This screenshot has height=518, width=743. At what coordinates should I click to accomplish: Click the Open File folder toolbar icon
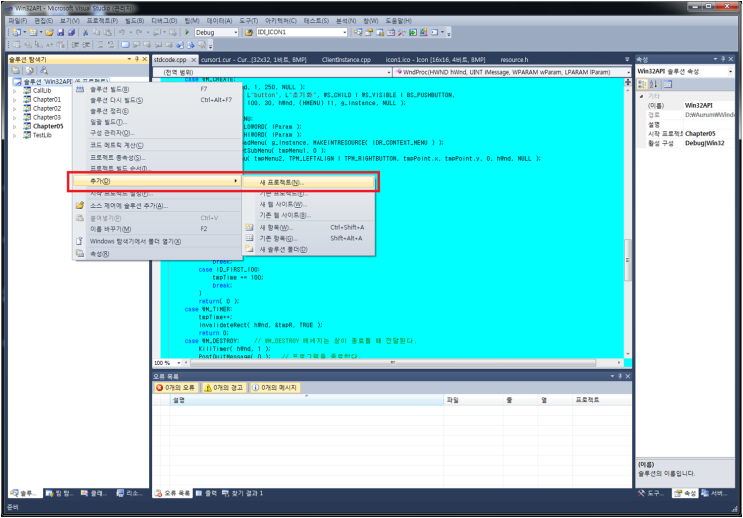pos(49,32)
